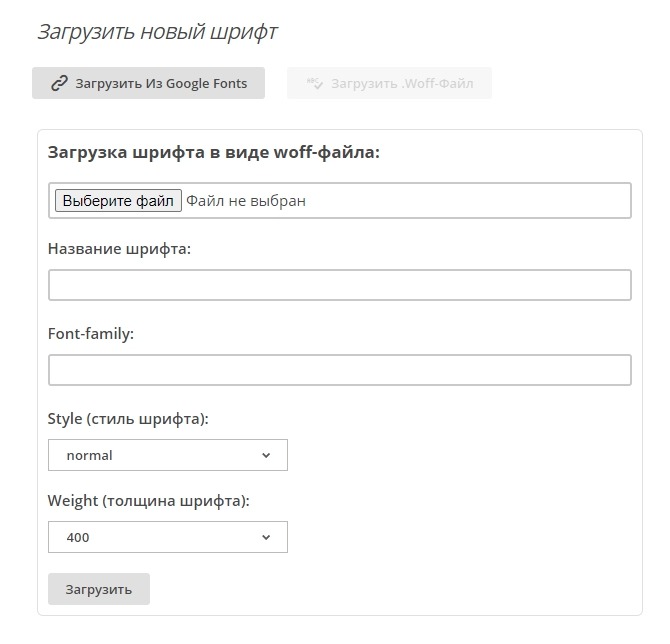Select the "Font-family:" label text
Image resolution: width=670 pixels, height=644 pixels.
91,334
